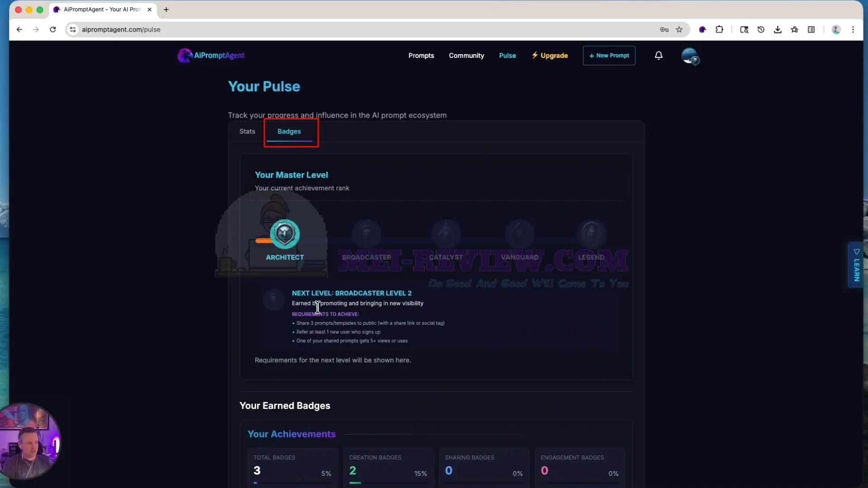868x488 pixels.
Task: Open the browser extensions puzzle icon
Action: coord(719,29)
